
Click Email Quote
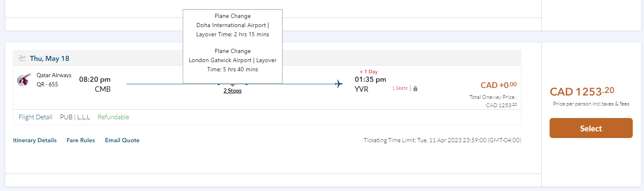122,141
